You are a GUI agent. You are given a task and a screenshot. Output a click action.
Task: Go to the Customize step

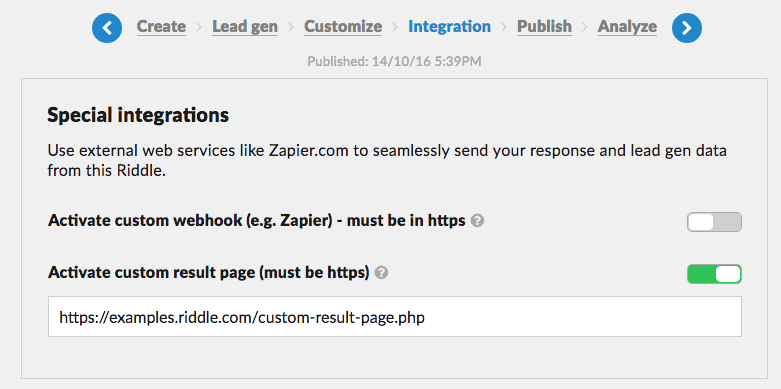tap(343, 26)
